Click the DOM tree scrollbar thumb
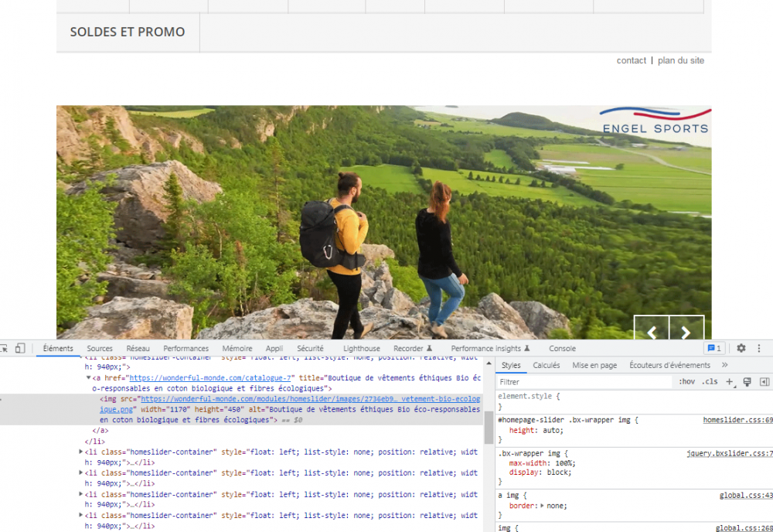773x532 pixels. (x=489, y=428)
